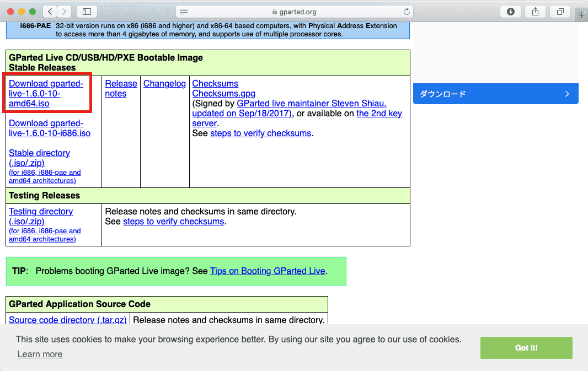Go back with Safari's back arrow
Viewport: 588px width, 371px height.
50,12
